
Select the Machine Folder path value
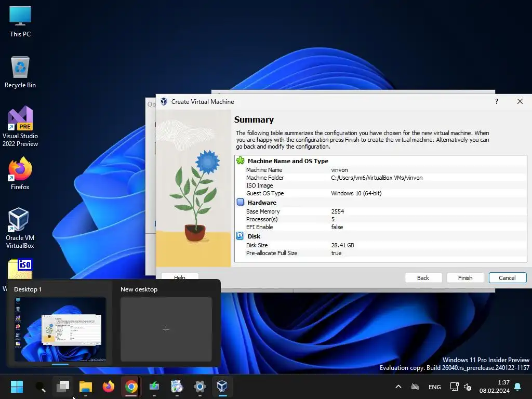pyautogui.click(x=377, y=178)
